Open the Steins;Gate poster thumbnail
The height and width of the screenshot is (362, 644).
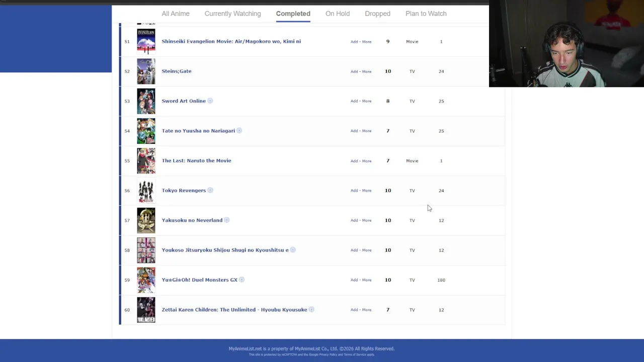pyautogui.click(x=146, y=71)
